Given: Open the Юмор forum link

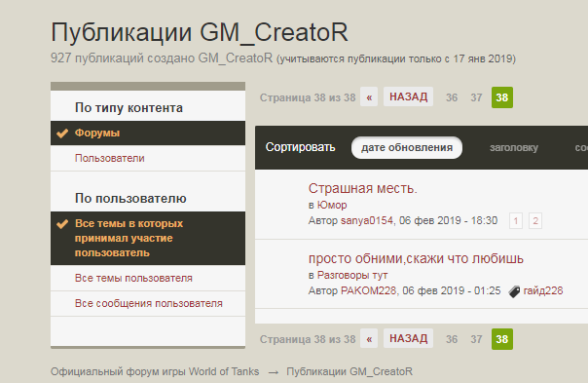Looking at the screenshot, I should point(332,205).
